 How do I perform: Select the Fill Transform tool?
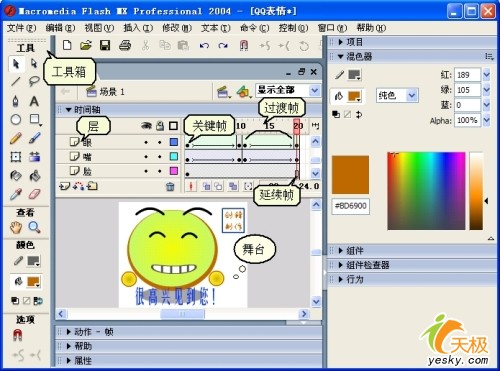point(35,156)
